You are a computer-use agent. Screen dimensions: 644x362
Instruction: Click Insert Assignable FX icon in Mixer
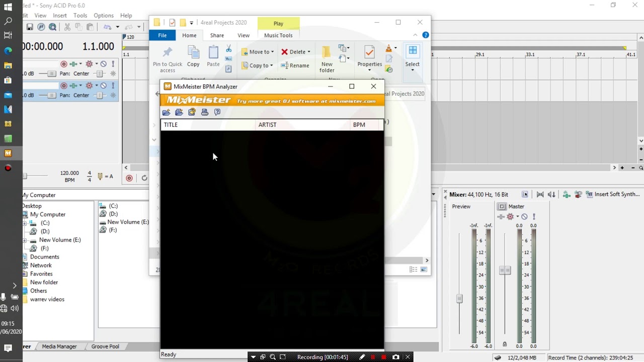pyautogui.click(x=578, y=195)
